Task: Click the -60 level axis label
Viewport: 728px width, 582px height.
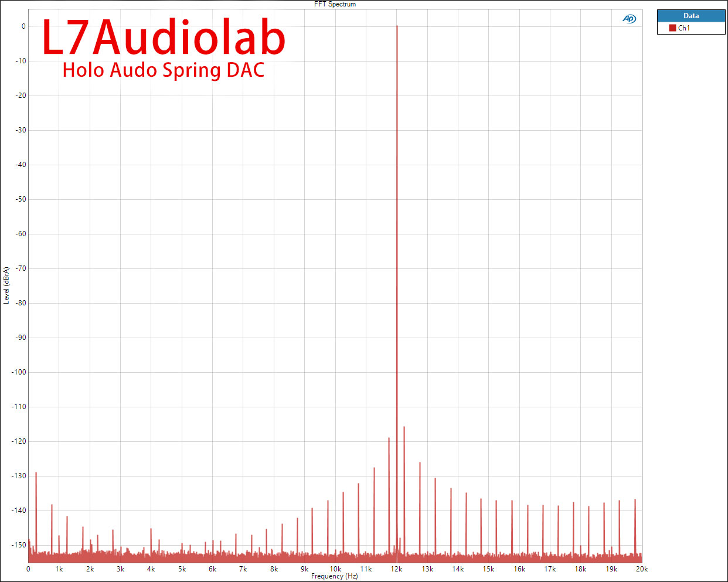Action: [21, 234]
